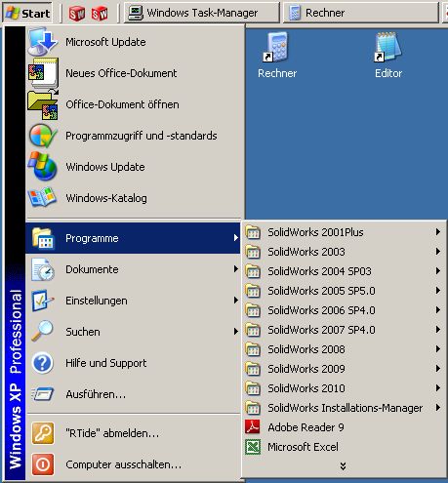
Task: Click the key icon for abmelden
Action: click(43, 433)
